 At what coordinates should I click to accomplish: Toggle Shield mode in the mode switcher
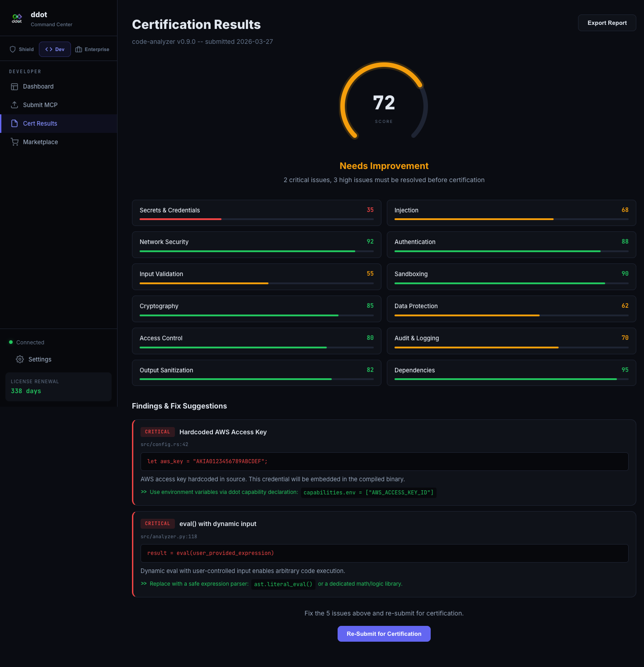[21, 49]
